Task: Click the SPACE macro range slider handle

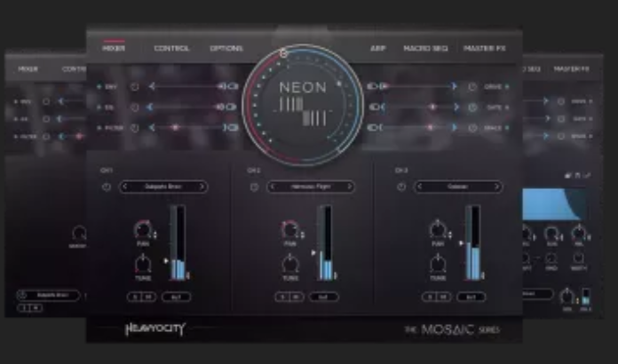Action: 430,127
